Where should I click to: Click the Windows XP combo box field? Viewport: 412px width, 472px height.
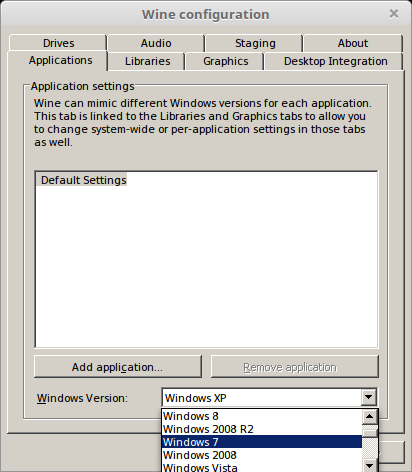[262, 398]
